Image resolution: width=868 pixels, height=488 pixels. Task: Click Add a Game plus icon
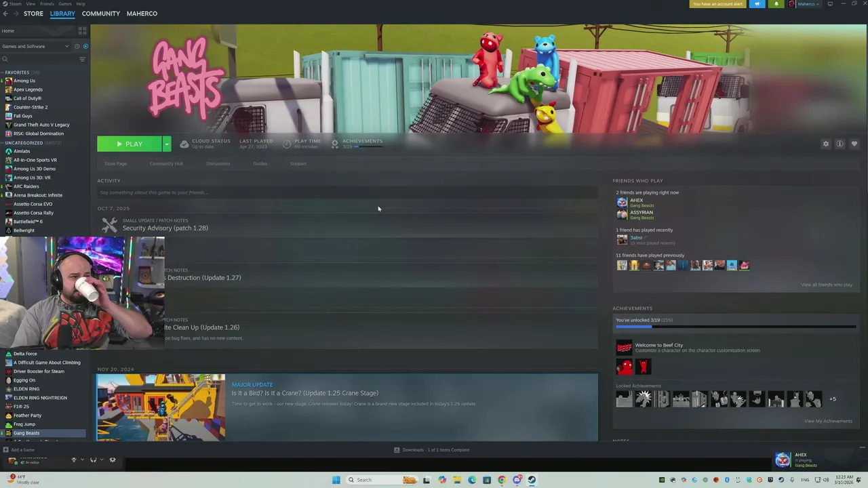click(5, 449)
